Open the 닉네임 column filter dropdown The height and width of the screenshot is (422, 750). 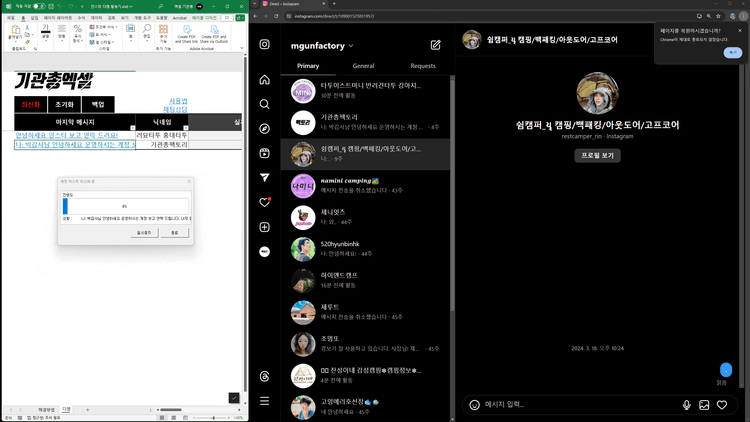pos(186,128)
